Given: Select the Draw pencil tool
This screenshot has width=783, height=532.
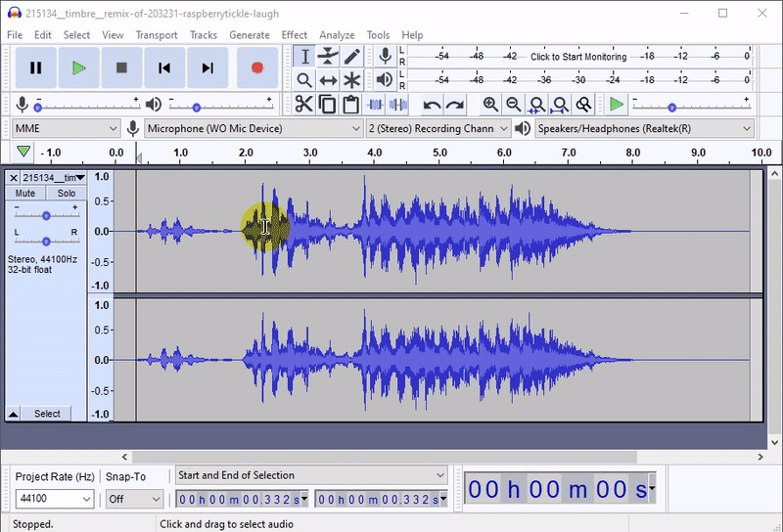Looking at the screenshot, I should coord(351,57).
